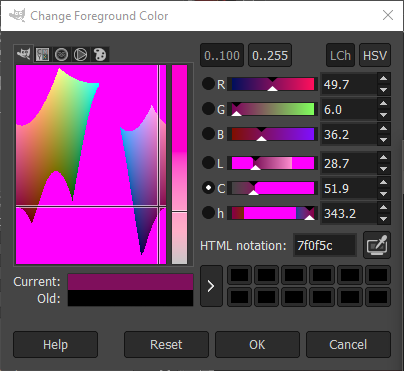Click the Blue channel slider
This screenshot has height=371, width=404.
click(273, 134)
